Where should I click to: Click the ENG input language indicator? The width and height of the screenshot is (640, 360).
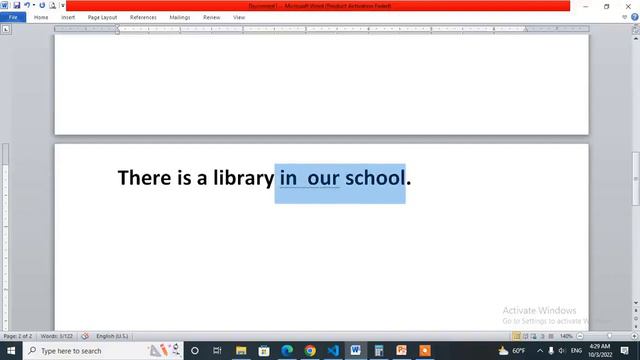(576, 351)
